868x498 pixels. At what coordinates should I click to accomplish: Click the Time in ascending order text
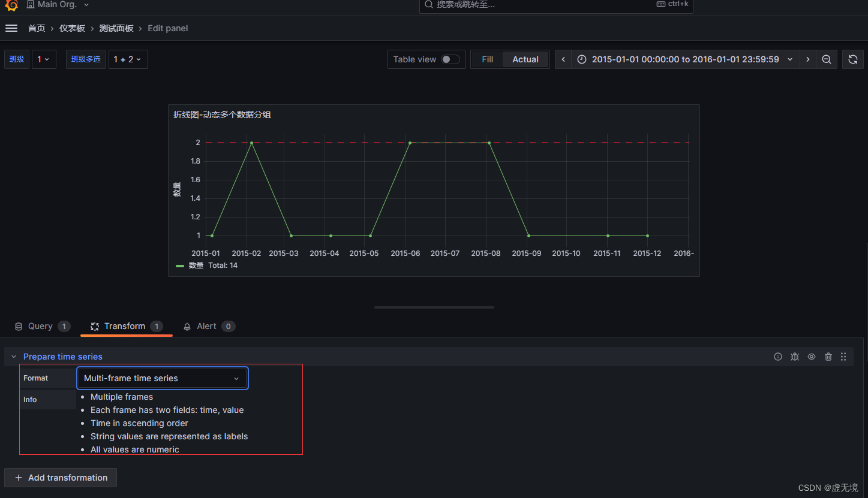click(139, 423)
